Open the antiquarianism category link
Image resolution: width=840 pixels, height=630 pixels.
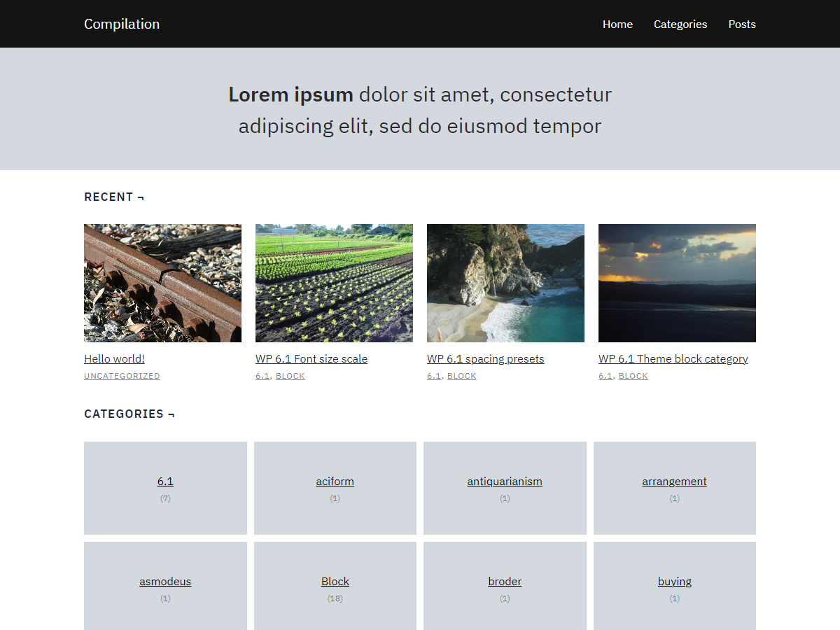[505, 481]
